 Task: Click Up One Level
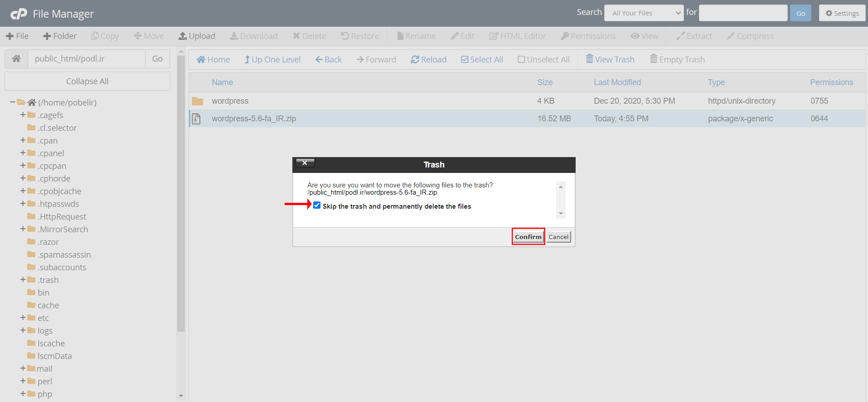coord(272,60)
